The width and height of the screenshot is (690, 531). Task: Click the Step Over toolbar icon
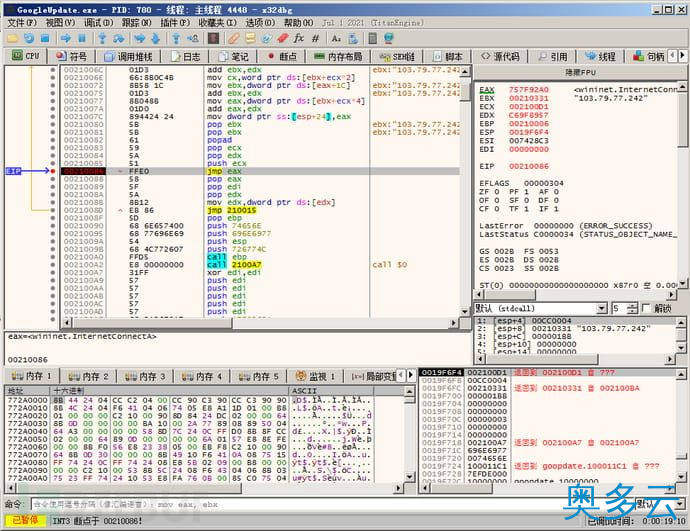click(x=118, y=38)
